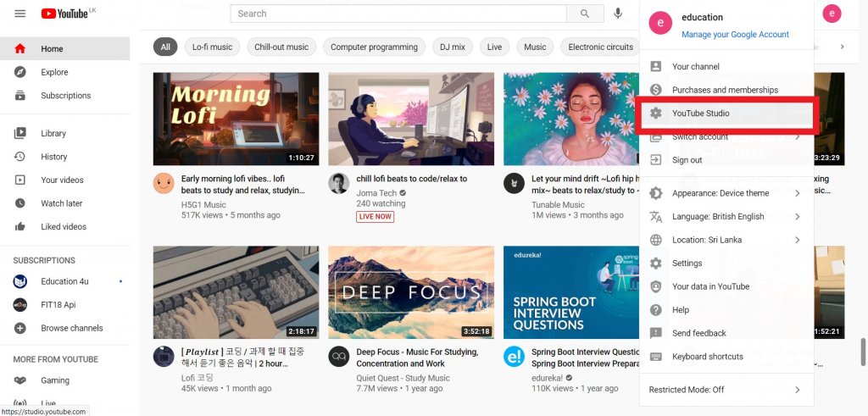Select the Electronic circuits chip

tap(600, 47)
